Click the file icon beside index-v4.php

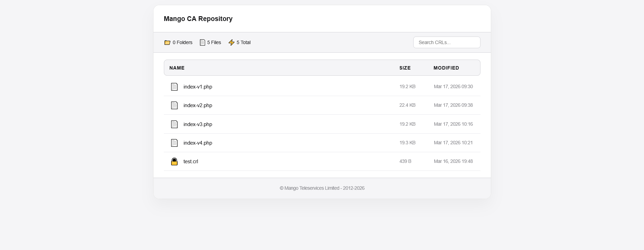tap(174, 143)
